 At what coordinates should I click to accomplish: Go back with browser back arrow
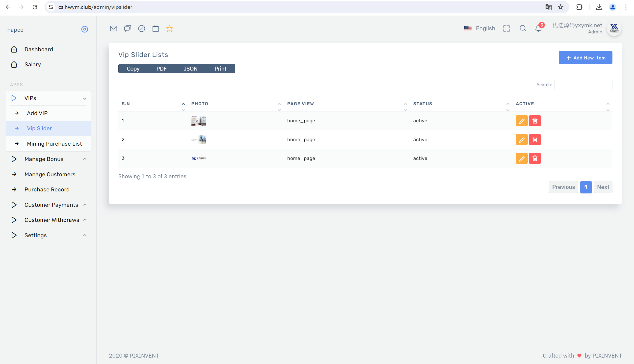pos(8,7)
